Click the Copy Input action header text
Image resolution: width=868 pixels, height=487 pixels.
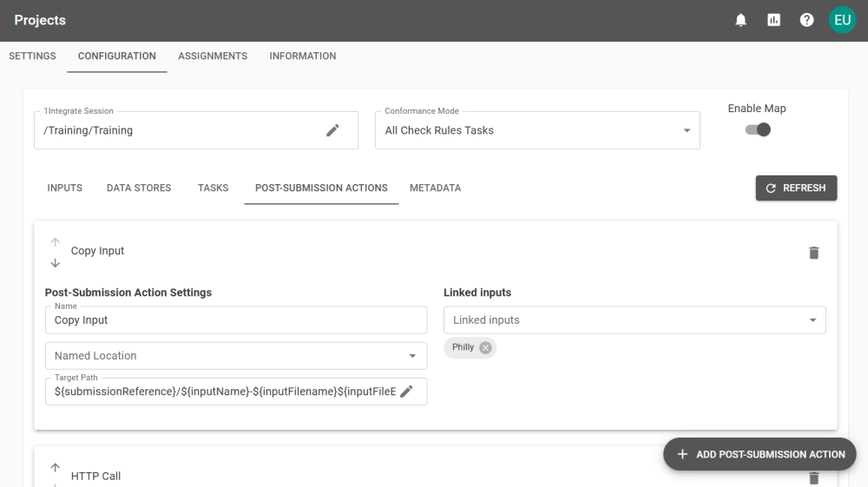click(x=97, y=251)
